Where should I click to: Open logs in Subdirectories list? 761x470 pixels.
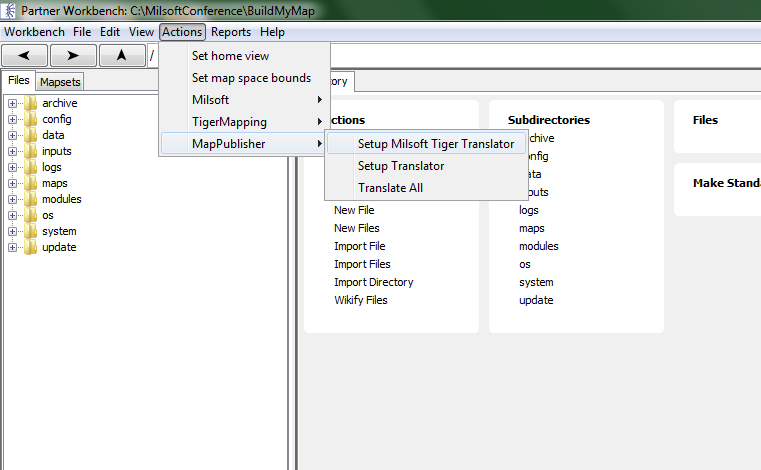(x=529, y=210)
